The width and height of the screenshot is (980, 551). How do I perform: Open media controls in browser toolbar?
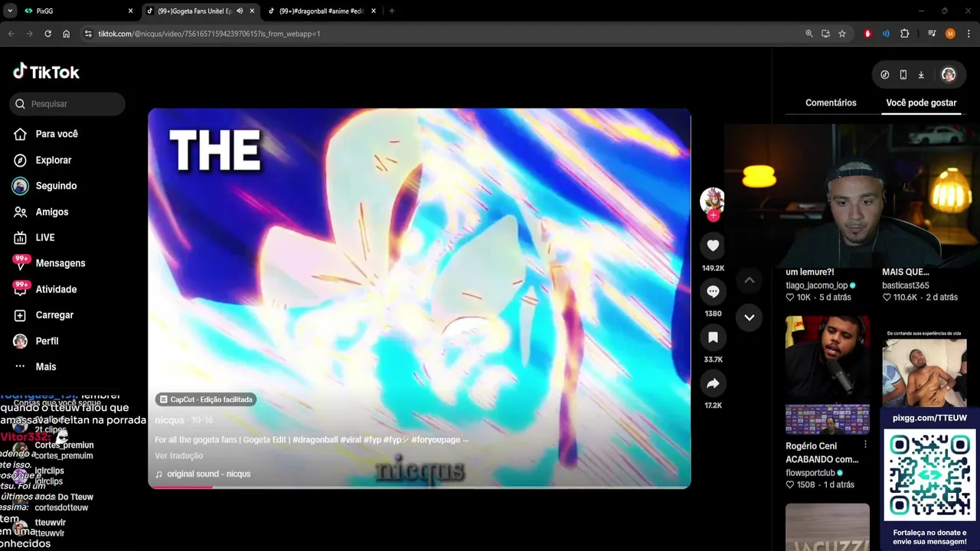point(932,34)
